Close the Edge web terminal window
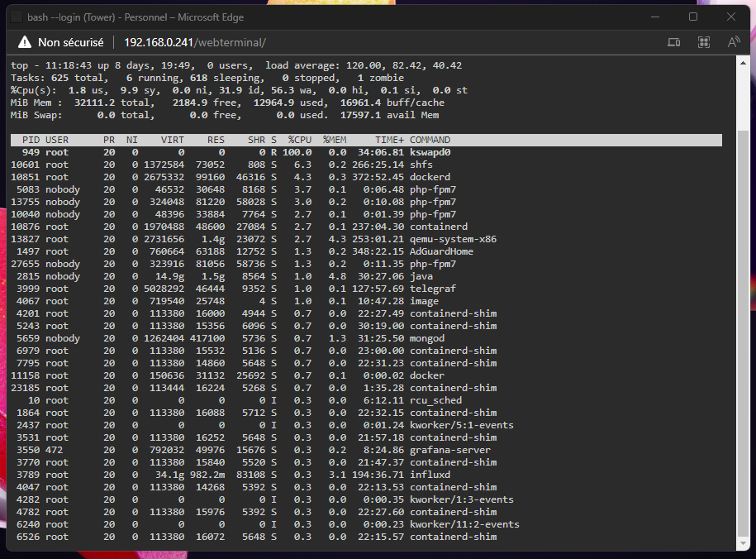Screen dimensions: 756x559 point(731,17)
